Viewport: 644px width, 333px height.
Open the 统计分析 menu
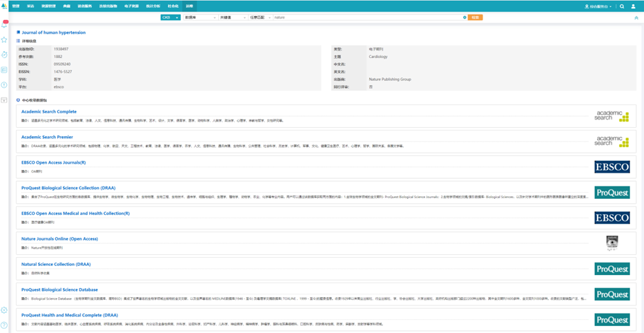154,7
